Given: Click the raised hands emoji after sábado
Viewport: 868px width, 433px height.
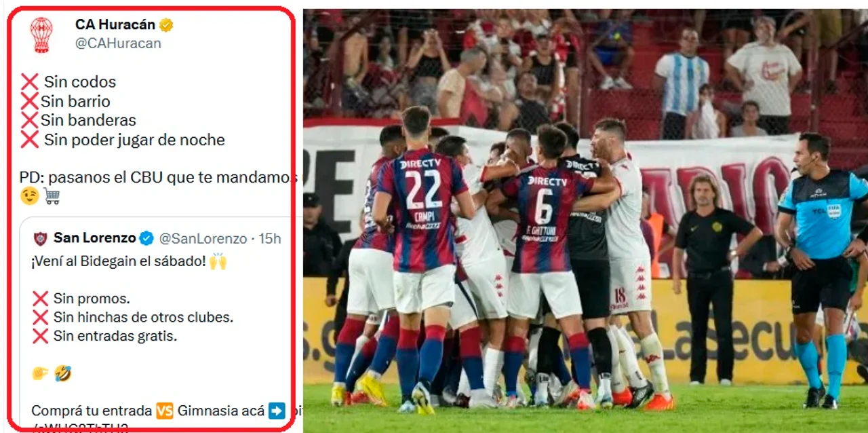Looking at the screenshot, I should click(218, 261).
